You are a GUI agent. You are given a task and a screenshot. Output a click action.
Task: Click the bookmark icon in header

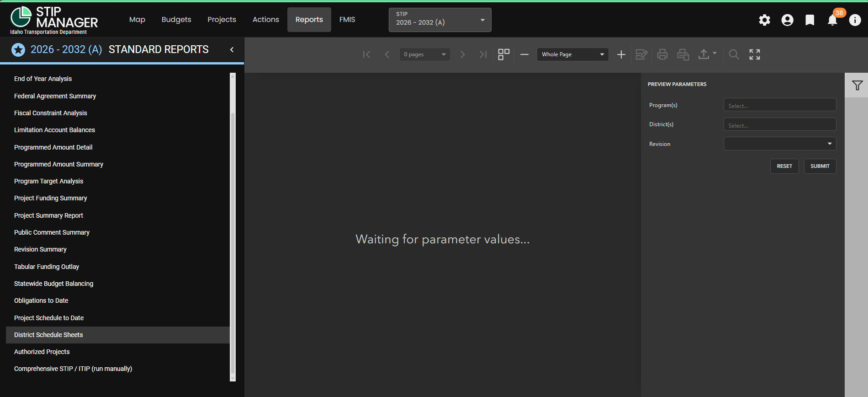click(x=810, y=20)
